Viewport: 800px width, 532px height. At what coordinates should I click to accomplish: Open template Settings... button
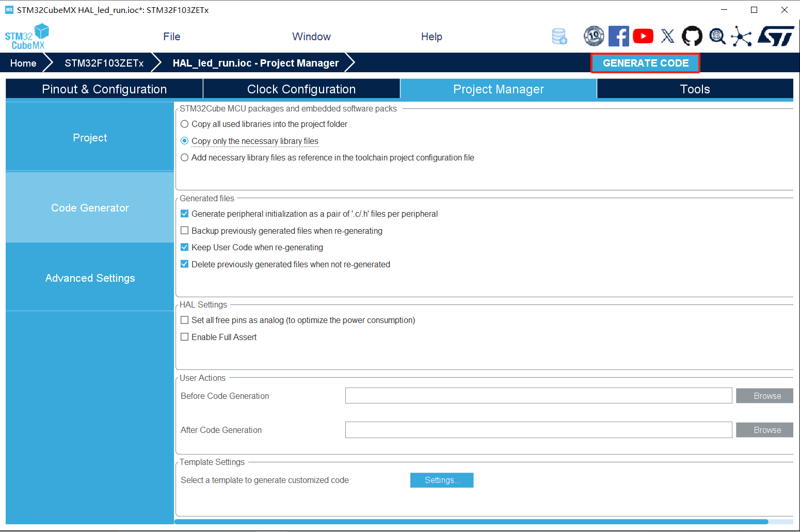pyautogui.click(x=442, y=480)
